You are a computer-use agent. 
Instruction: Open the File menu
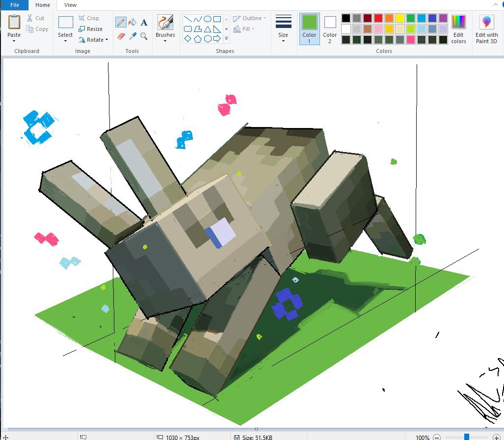click(x=15, y=5)
